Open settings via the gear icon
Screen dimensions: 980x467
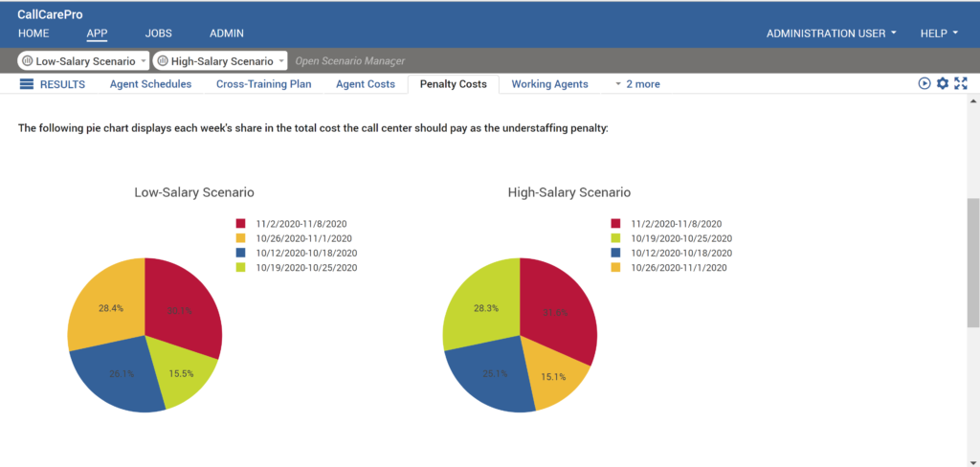(943, 83)
